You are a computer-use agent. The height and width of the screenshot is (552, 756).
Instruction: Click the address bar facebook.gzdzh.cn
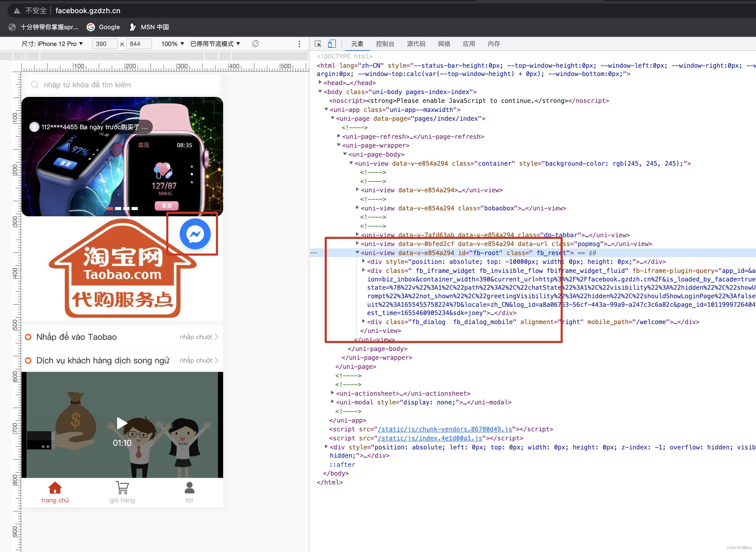tap(88, 11)
